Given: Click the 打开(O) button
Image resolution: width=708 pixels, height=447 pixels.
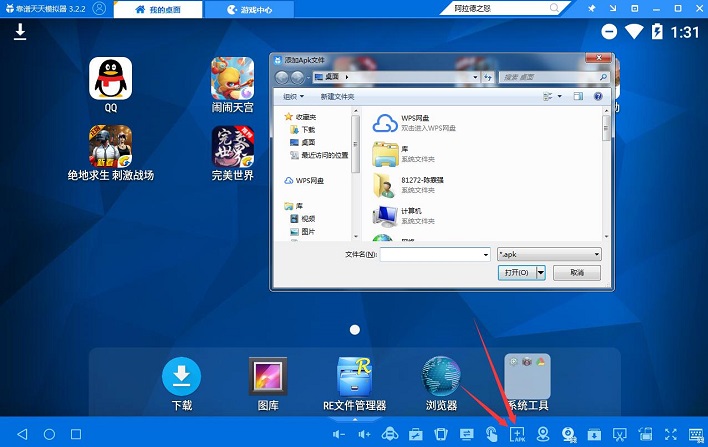Looking at the screenshot, I should 517,273.
